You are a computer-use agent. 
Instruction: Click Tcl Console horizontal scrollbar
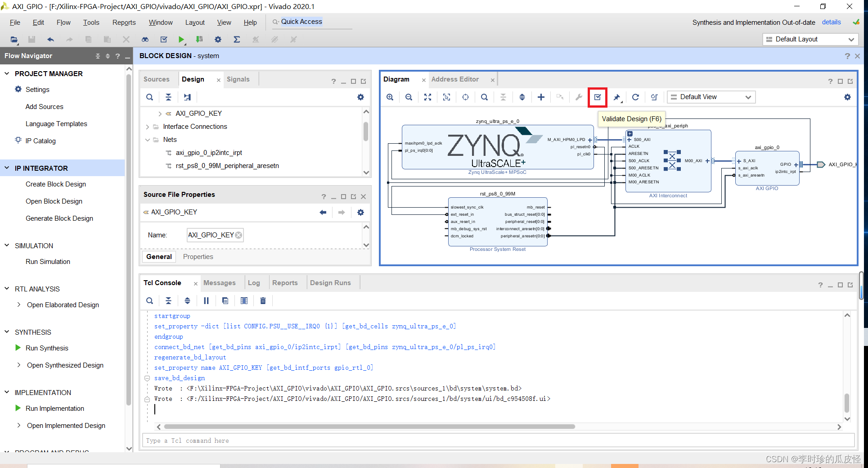click(369, 427)
